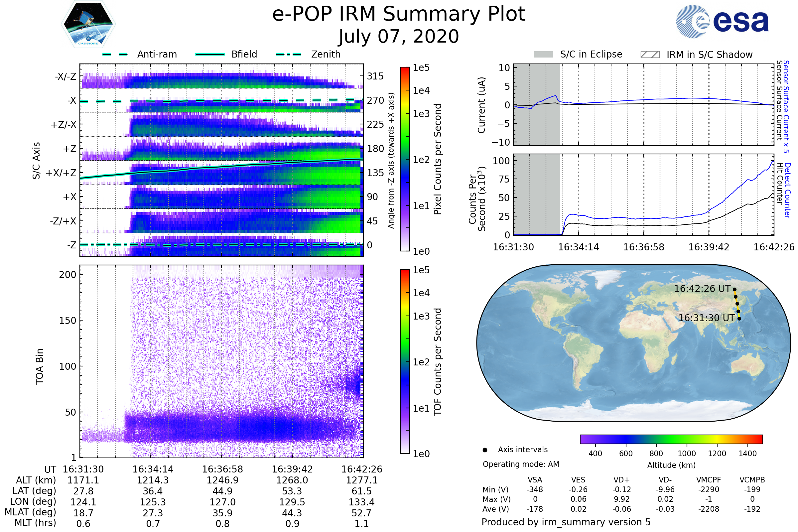The height and width of the screenshot is (532, 798).
Task: Click the Axis intervals black dot marker
Action: [x=485, y=450]
